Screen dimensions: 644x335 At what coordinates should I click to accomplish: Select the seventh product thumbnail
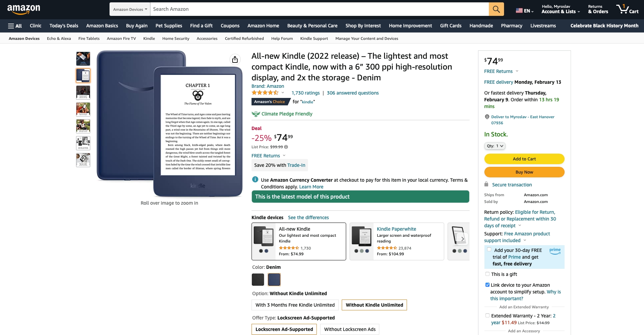click(83, 160)
